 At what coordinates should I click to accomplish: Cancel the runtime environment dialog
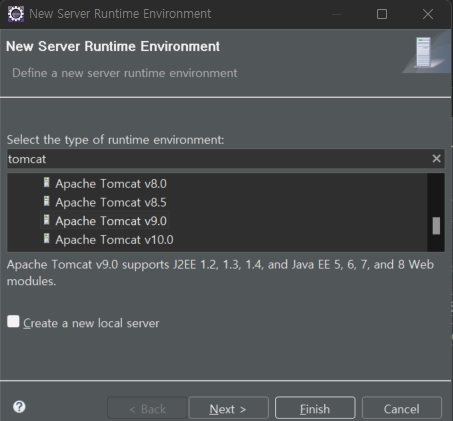click(402, 408)
